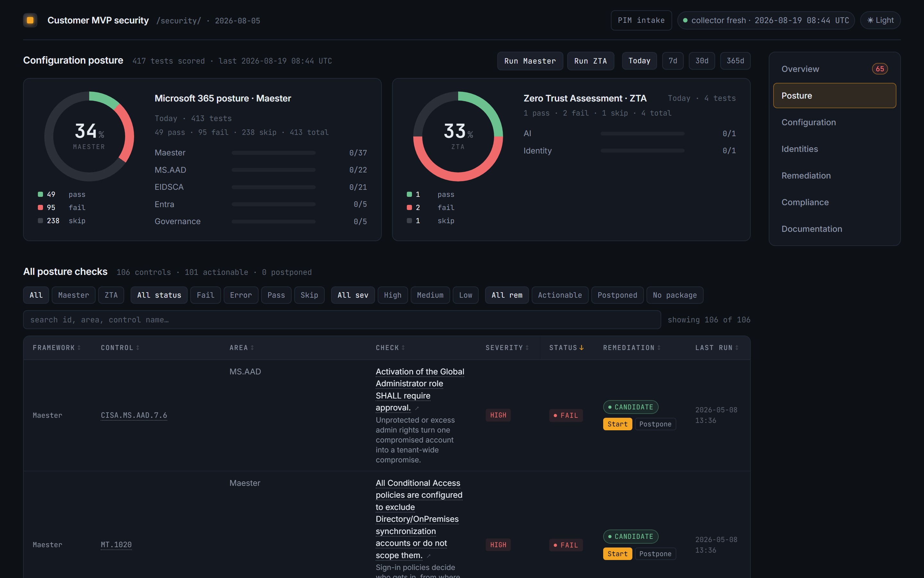
Task: Open the Remediation sidebar section
Action: click(x=835, y=175)
